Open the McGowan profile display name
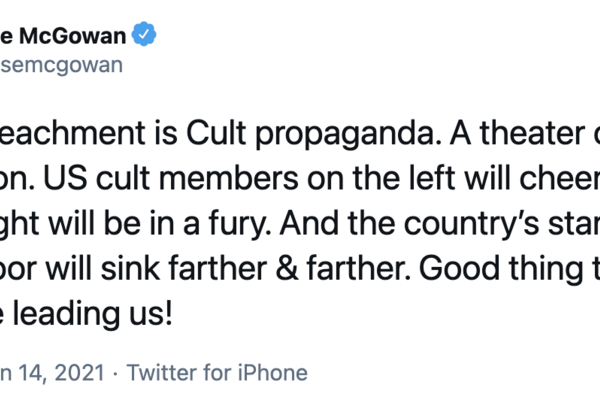The width and height of the screenshot is (600, 400). (x=70, y=37)
